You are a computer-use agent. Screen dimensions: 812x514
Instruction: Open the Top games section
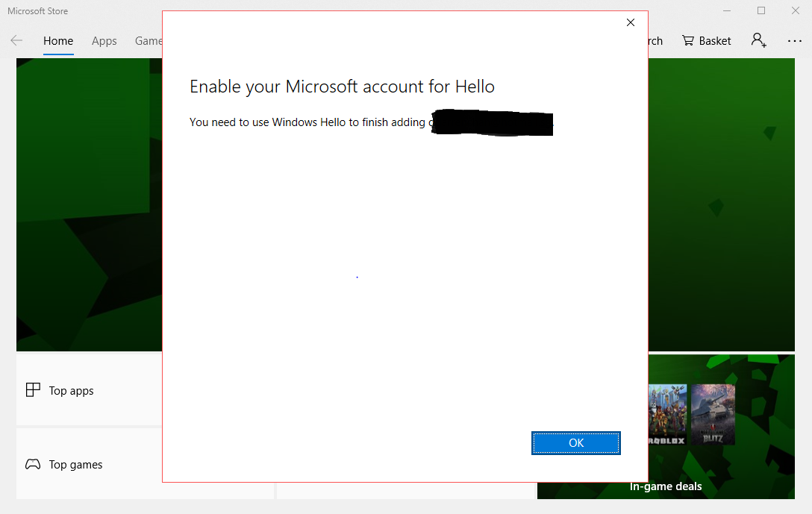coord(75,464)
